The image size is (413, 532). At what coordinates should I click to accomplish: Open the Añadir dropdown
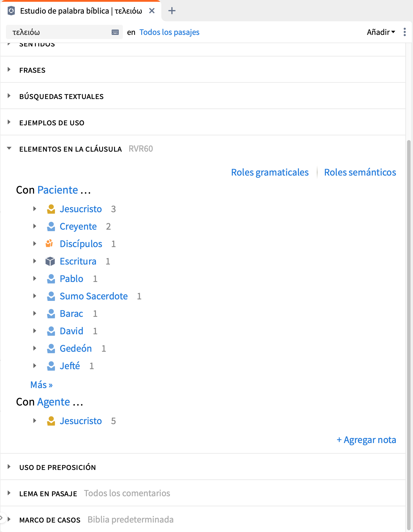click(381, 32)
